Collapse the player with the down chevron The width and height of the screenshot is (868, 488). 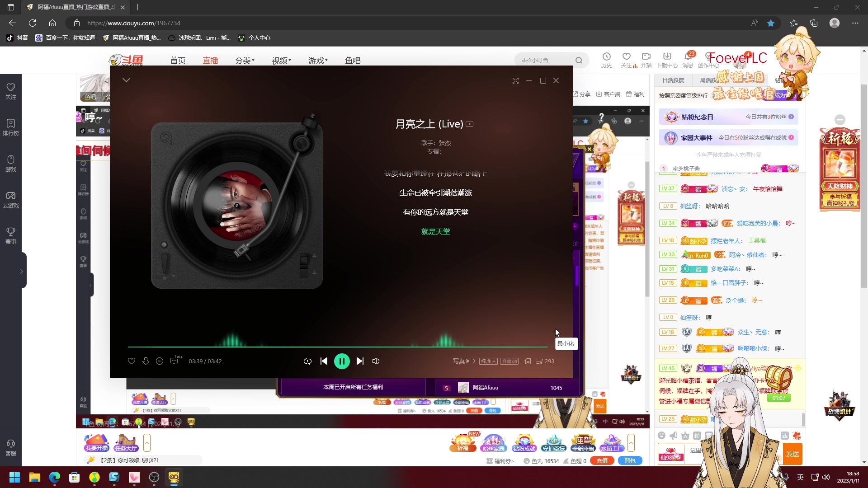click(126, 80)
